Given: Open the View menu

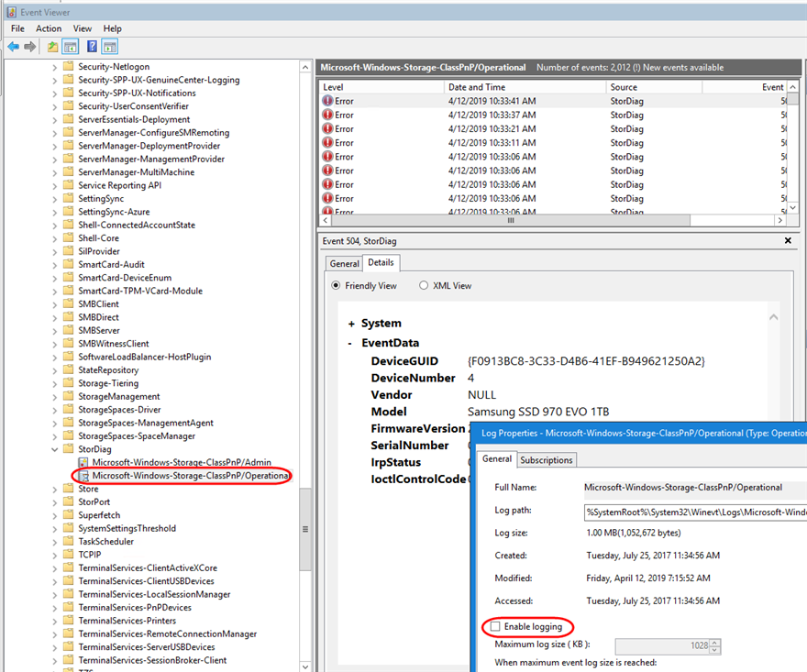Looking at the screenshot, I should pos(83,28).
